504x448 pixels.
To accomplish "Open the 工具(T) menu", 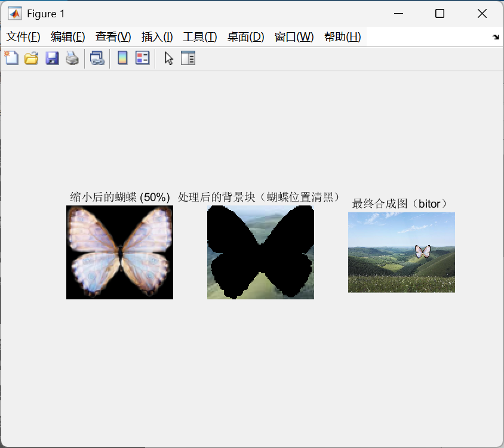I will tap(199, 37).
